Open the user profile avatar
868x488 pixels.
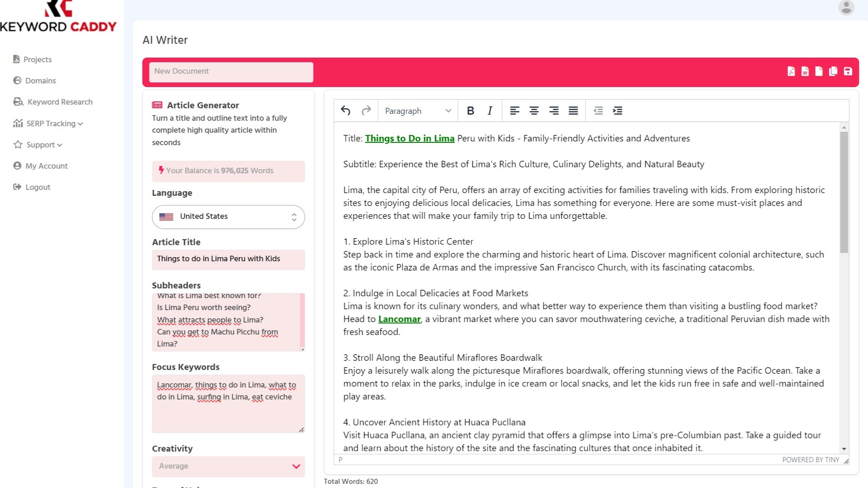click(x=846, y=7)
